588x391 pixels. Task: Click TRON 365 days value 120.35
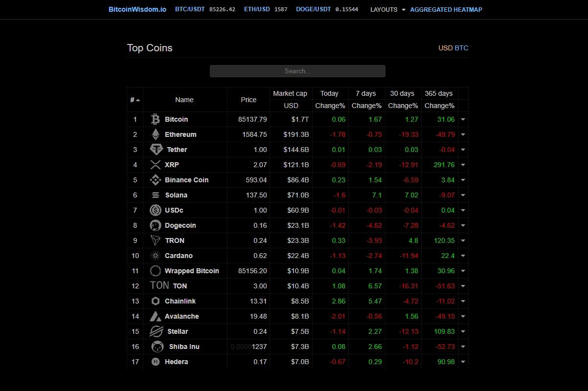[x=444, y=240]
